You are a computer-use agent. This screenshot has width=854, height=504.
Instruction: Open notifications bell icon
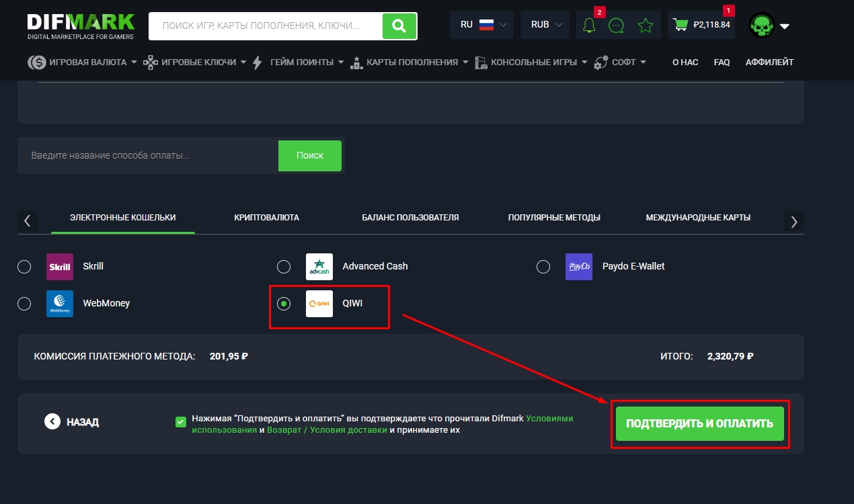pos(589,26)
